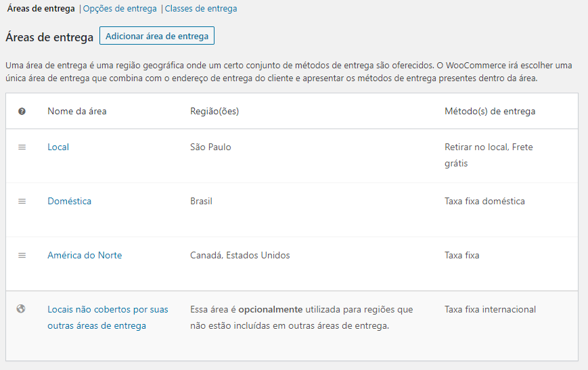Open the Local delivery area link
The width and height of the screenshot is (588, 370).
(x=58, y=147)
